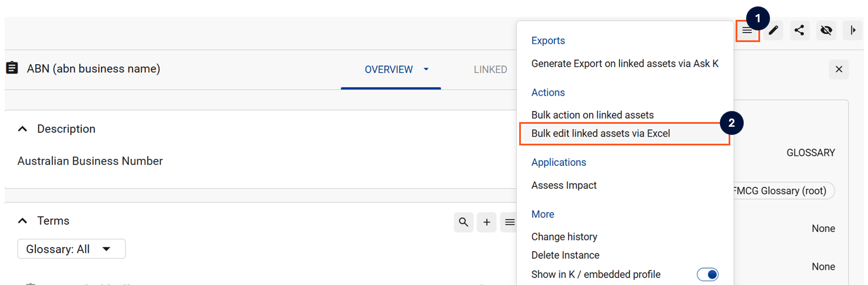
Task: Toggle the crossed-eye visibility icon
Action: click(x=826, y=30)
